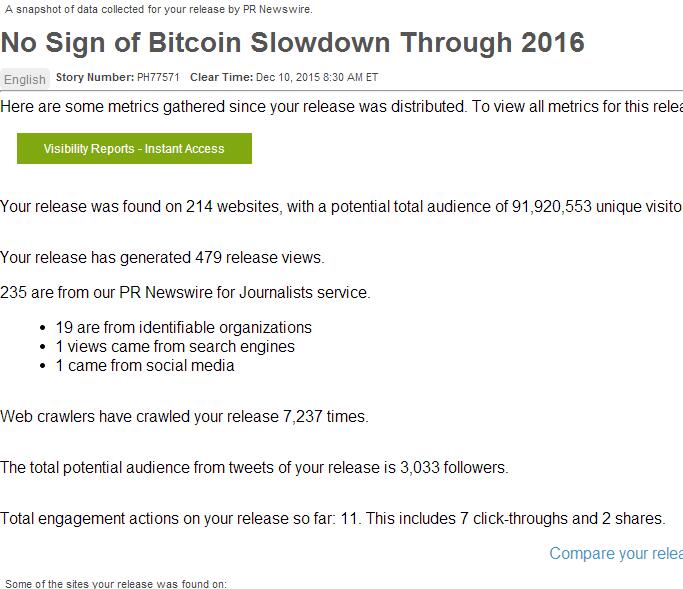Click the PR Newswire snapshot caption

pyautogui.click(x=159, y=9)
